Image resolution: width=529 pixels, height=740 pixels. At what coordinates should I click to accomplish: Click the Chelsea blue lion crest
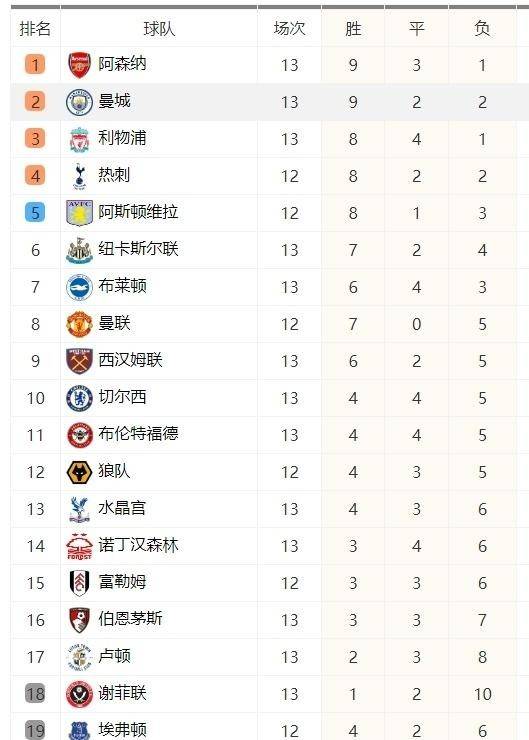[x=79, y=398]
